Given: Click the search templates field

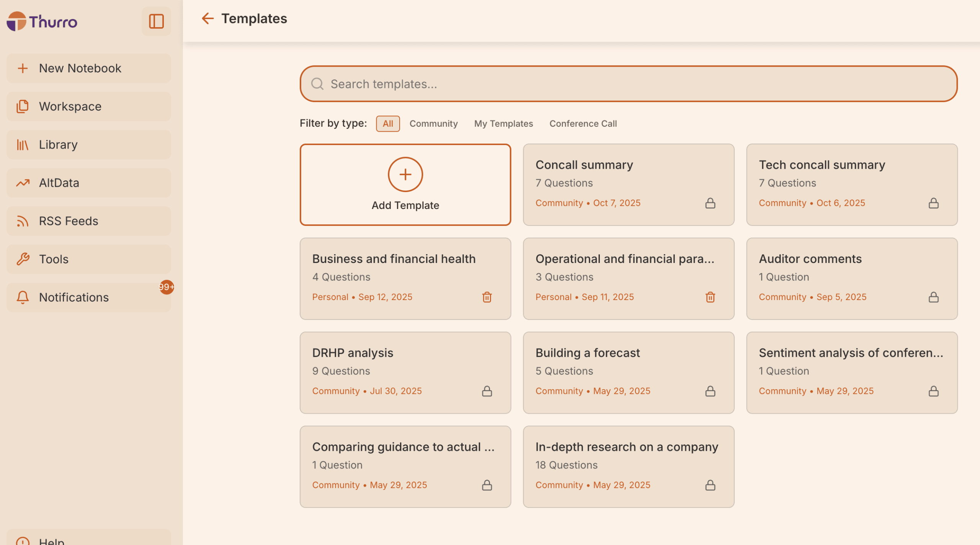Looking at the screenshot, I should [628, 83].
